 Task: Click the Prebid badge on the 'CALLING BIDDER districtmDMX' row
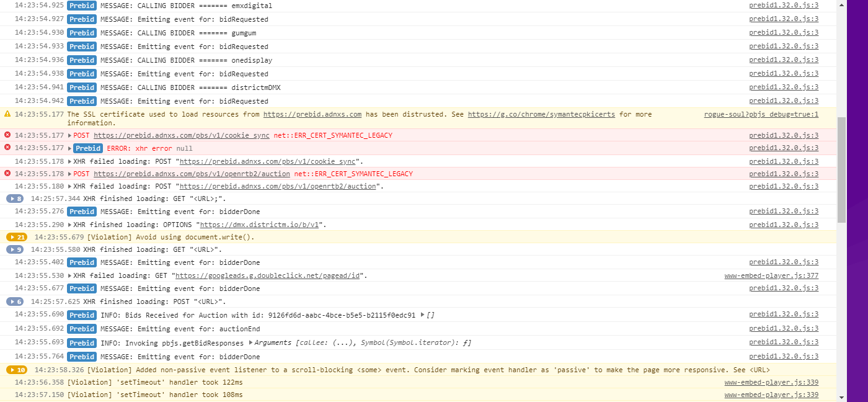coord(82,87)
